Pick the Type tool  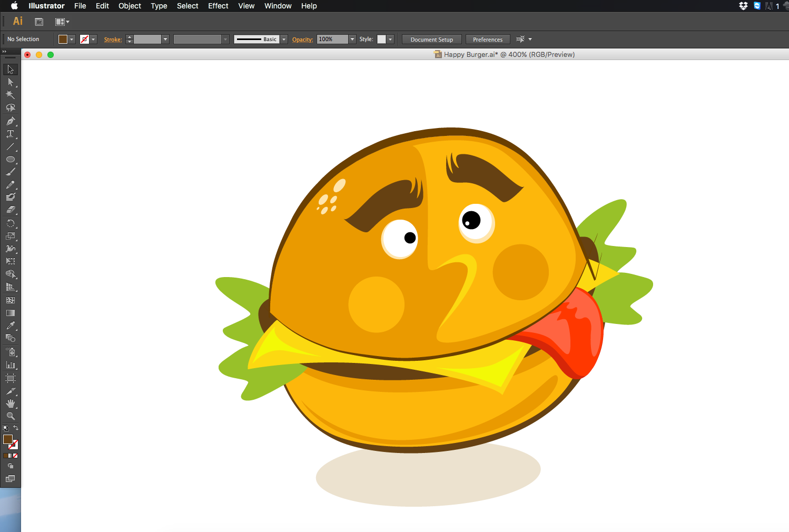click(x=10, y=134)
